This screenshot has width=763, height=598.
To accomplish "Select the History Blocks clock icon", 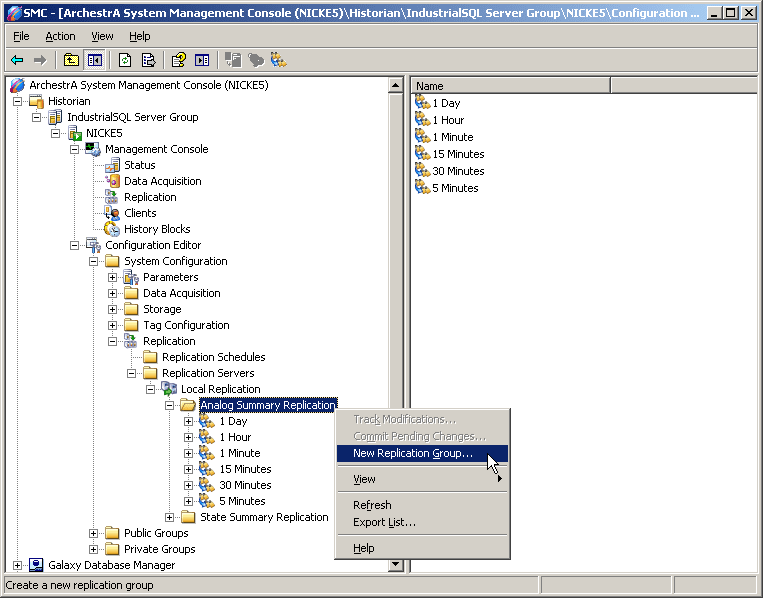I will coord(112,229).
